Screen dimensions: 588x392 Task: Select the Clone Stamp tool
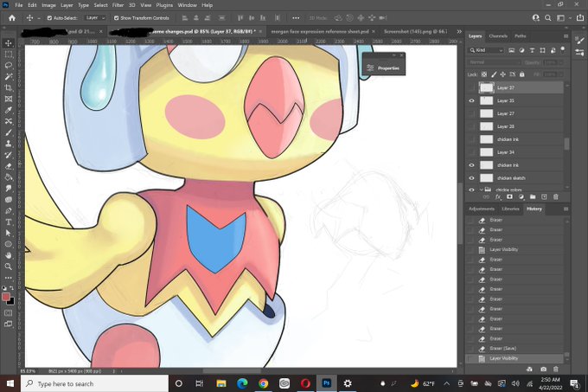click(x=9, y=144)
